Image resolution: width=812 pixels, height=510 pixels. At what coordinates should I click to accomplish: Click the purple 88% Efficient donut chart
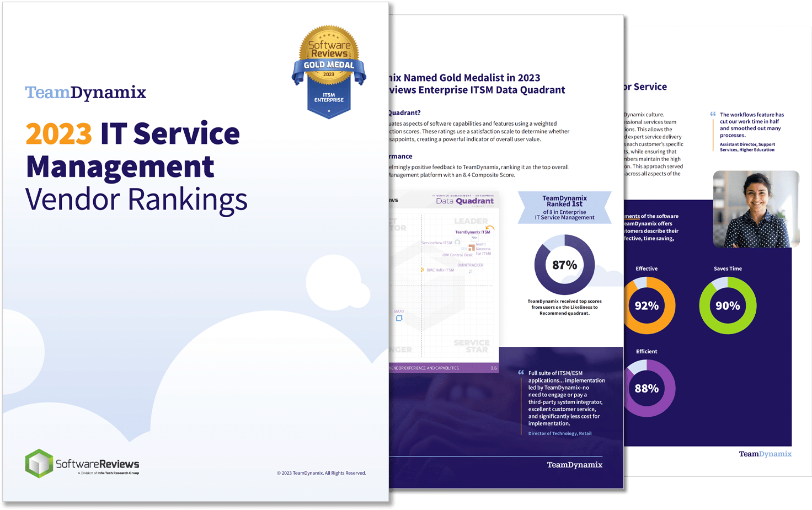coord(647,388)
